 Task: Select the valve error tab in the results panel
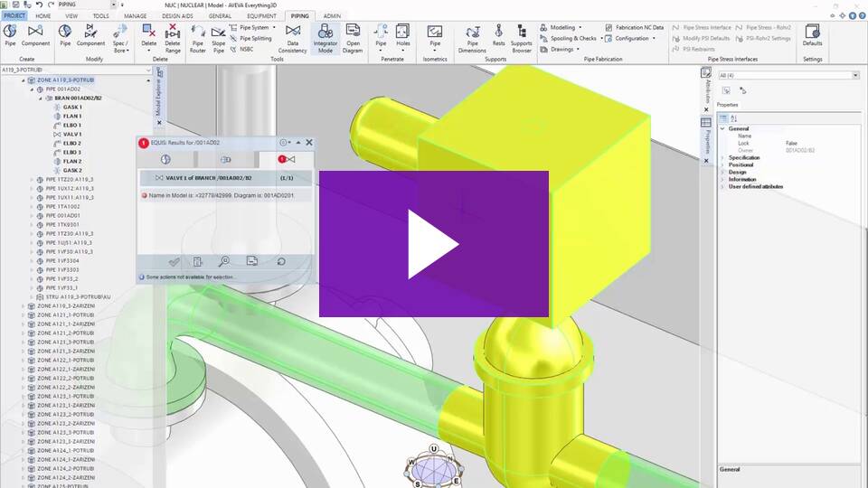[x=287, y=159]
